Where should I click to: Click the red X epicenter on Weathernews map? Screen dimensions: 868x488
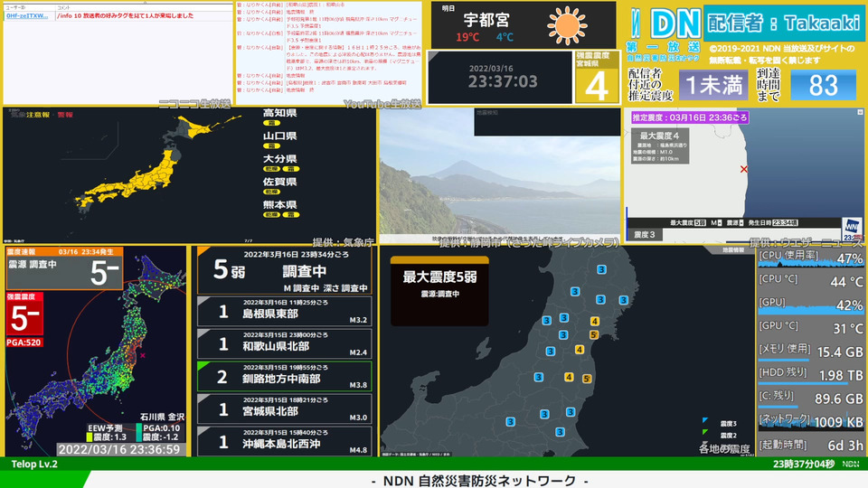pyautogui.click(x=743, y=169)
